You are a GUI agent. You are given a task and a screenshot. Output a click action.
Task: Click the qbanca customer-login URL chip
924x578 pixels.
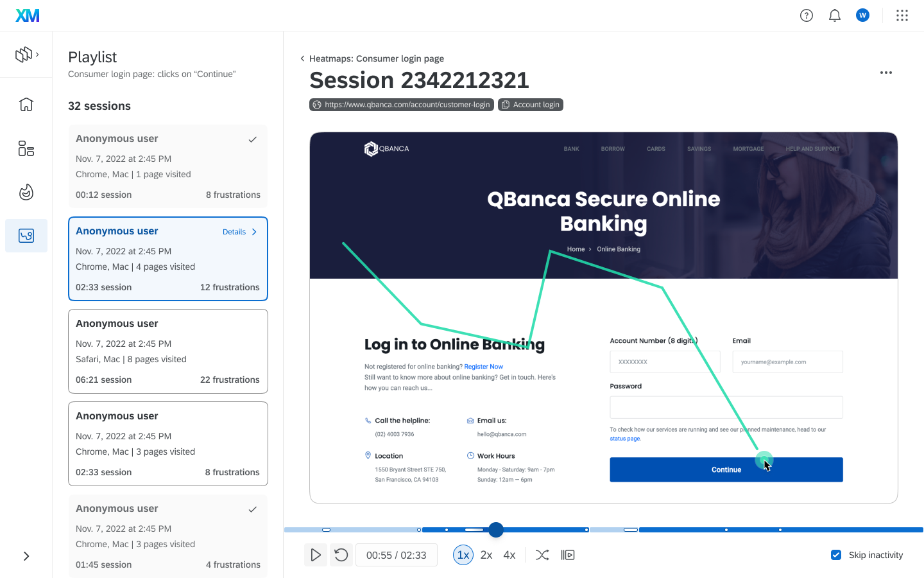(x=402, y=105)
